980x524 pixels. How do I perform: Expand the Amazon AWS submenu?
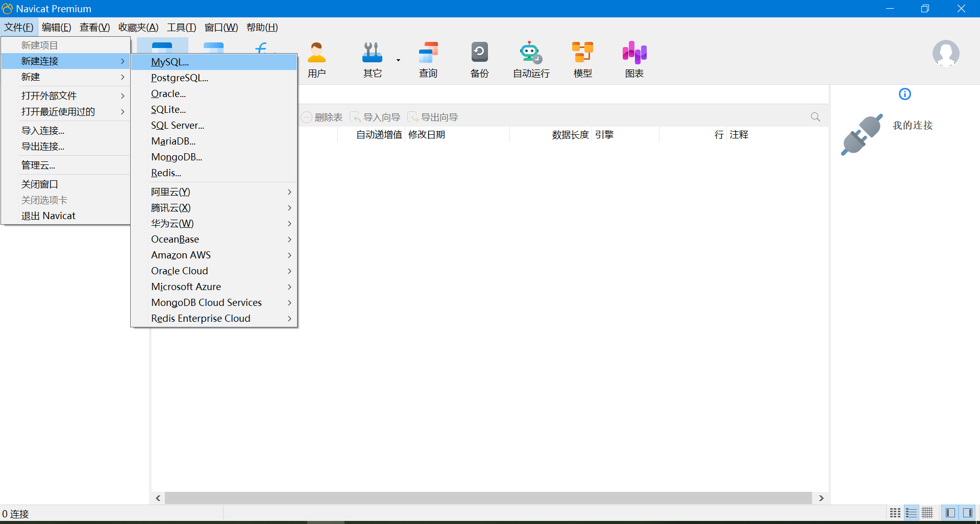(x=214, y=255)
